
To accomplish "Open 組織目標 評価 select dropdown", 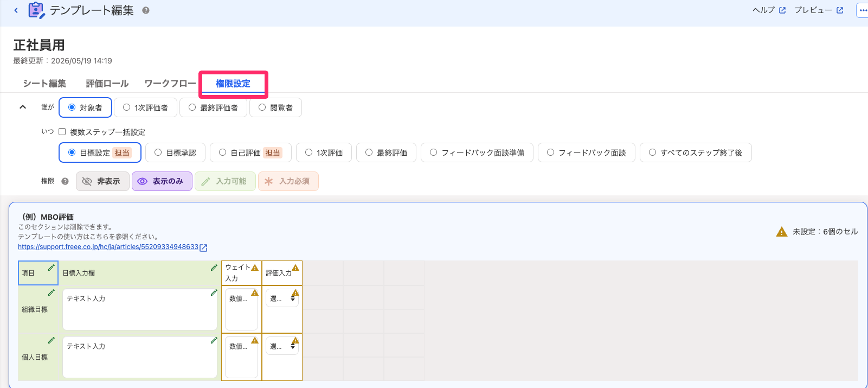I will (x=282, y=298).
